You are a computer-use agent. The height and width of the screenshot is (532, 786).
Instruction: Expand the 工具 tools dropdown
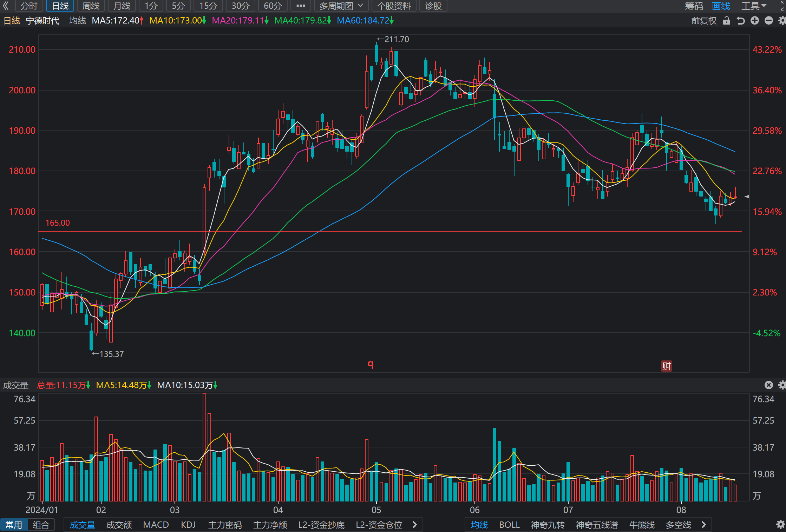tap(754, 6)
